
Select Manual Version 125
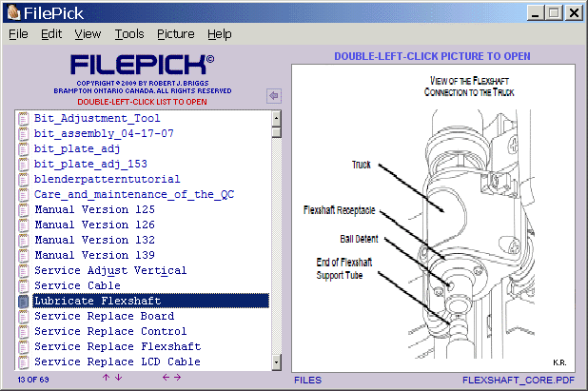point(94,209)
